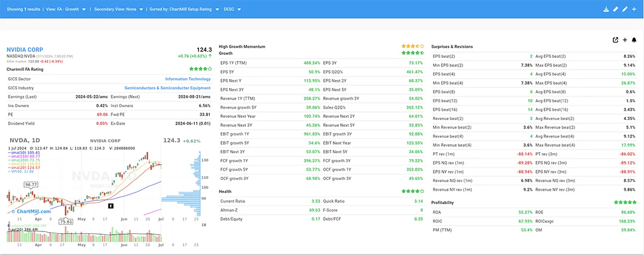
Task: Click the EPS Q2Q% value 461.47%
Action: click(413, 71)
